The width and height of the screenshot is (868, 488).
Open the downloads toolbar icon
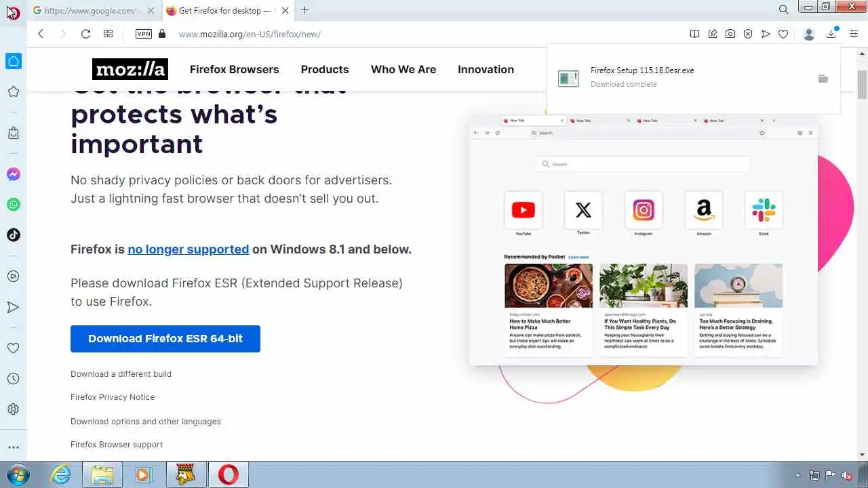(x=831, y=34)
